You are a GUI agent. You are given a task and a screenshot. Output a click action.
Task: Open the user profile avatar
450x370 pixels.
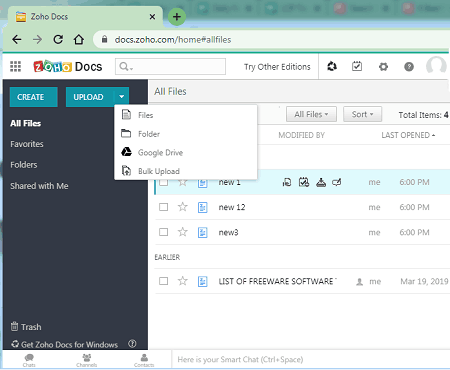coord(436,66)
